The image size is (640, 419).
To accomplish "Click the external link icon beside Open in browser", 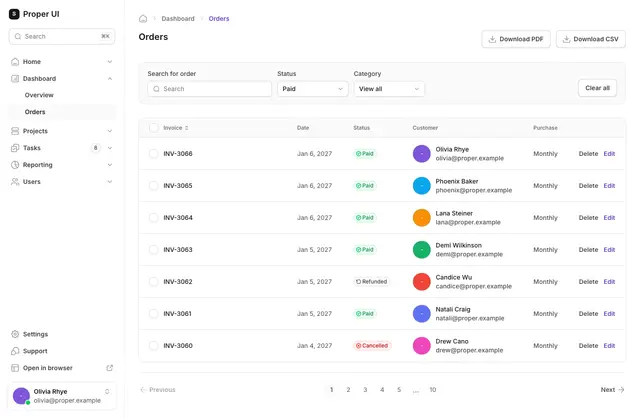I will pyautogui.click(x=109, y=368).
